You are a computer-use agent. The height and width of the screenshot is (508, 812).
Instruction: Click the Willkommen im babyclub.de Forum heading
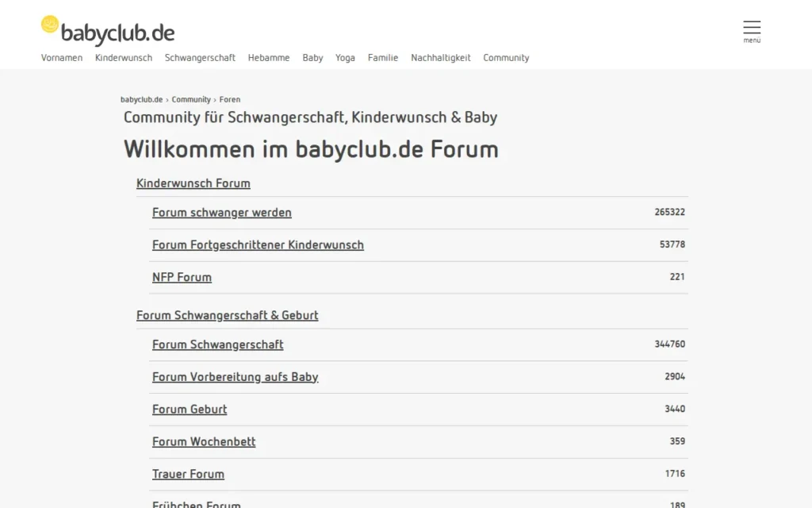311,149
